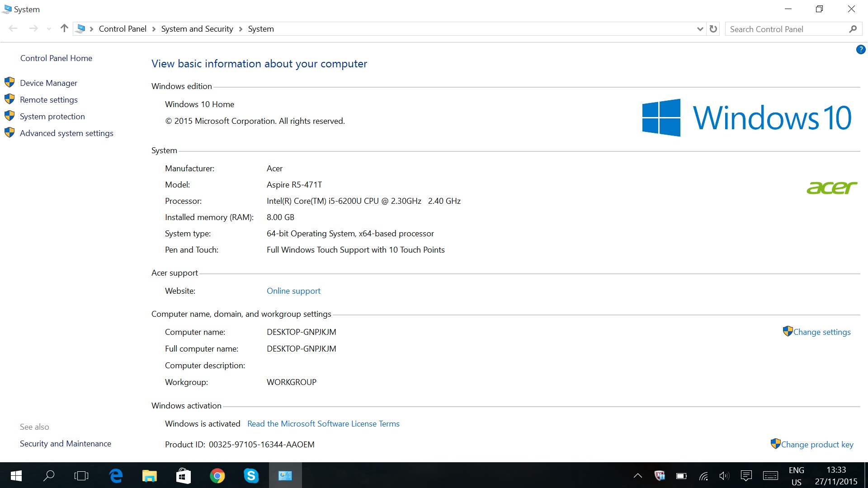Open Device Manager link
The image size is (868, 488).
pos(48,83)
